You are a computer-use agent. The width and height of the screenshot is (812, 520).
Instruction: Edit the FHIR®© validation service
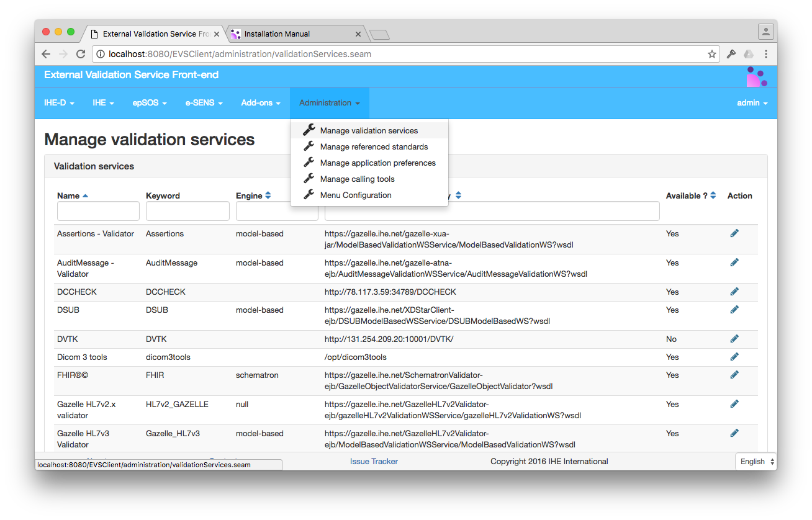[x=734, y=374]
